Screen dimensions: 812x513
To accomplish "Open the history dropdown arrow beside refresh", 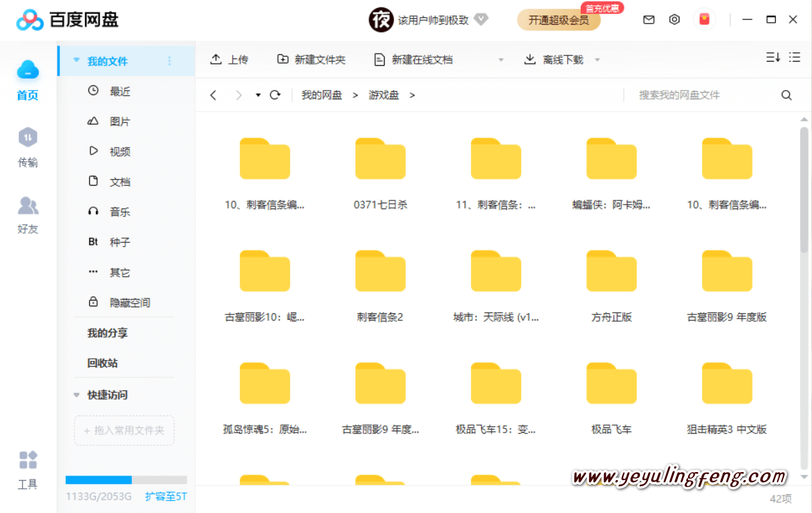I will [x=258, y=95].
